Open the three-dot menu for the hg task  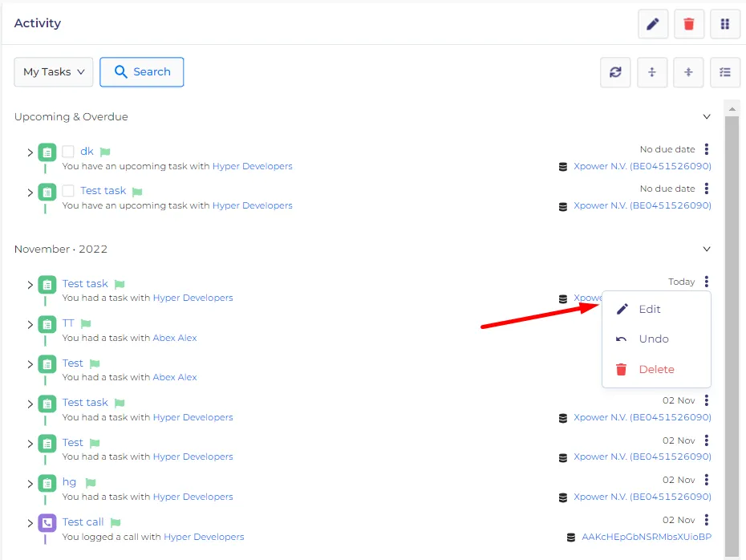click(x=707, y=480)
